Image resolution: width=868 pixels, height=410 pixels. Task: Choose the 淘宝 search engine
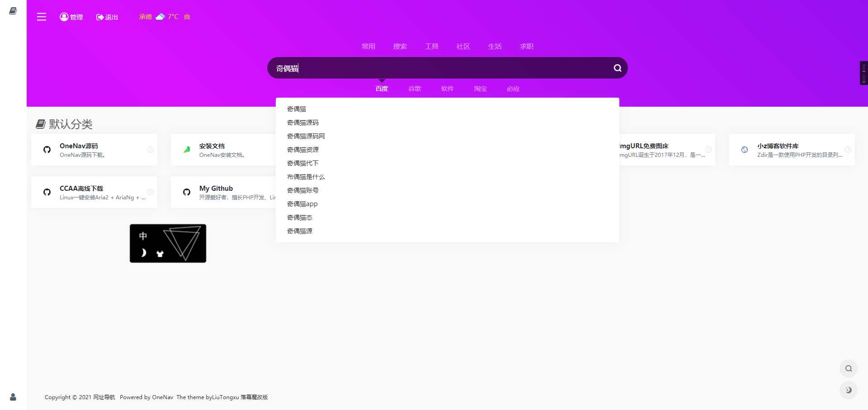tap(480, 89)
